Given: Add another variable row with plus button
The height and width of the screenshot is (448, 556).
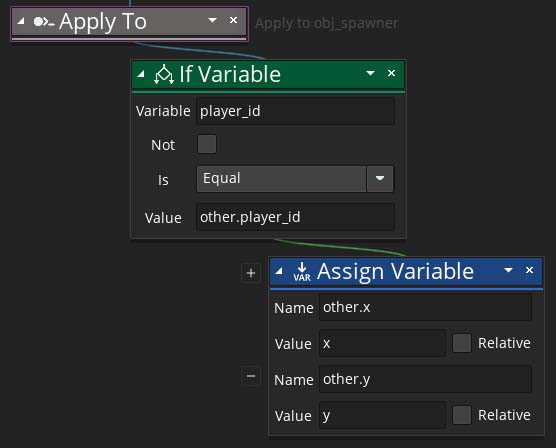Looking at the screenshot, I should coord(251,273).
